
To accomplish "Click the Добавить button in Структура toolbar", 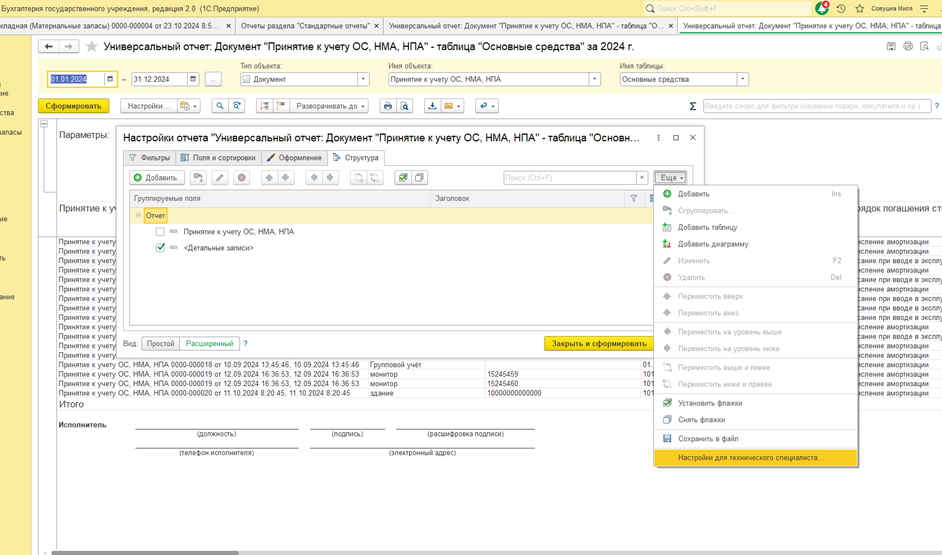I will tap(156, 177).
